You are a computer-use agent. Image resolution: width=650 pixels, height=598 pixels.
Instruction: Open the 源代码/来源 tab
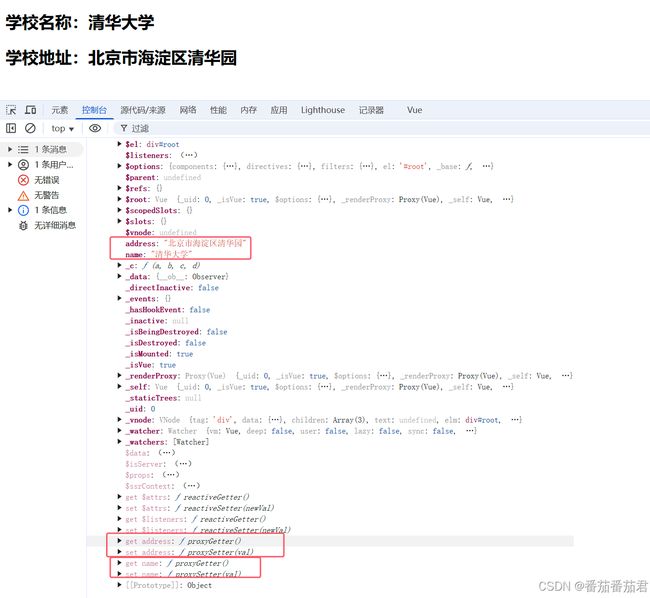tap(143, 110)
